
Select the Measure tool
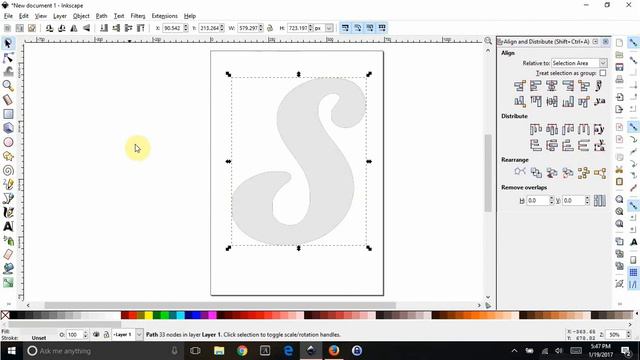click(x=8, y=100)
